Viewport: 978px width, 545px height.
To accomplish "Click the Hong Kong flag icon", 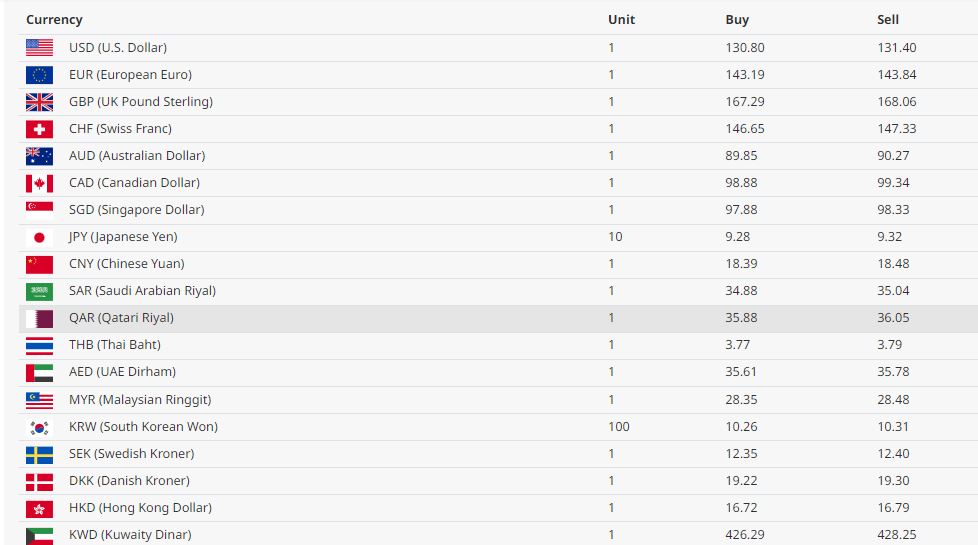I will point(39,508).
